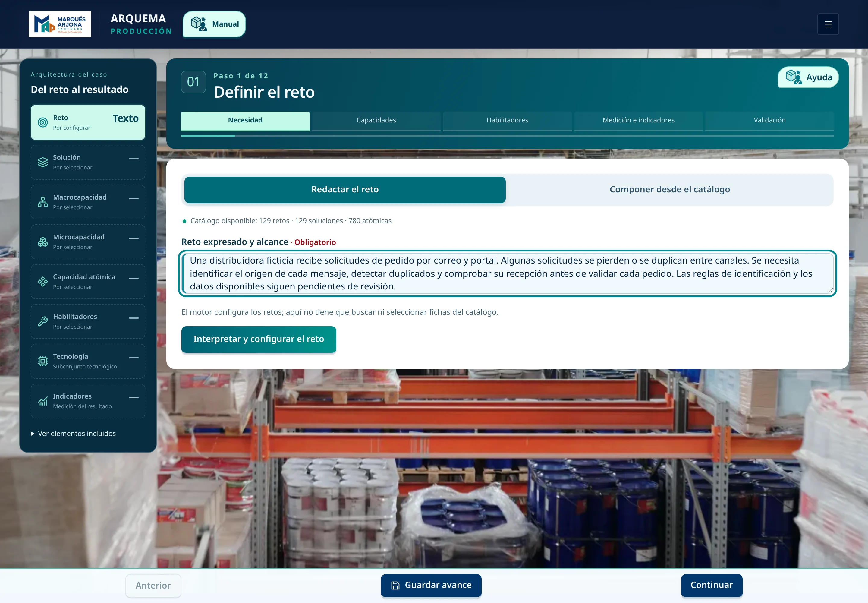Open the Medición e indicadores tab

pos(638,121)
